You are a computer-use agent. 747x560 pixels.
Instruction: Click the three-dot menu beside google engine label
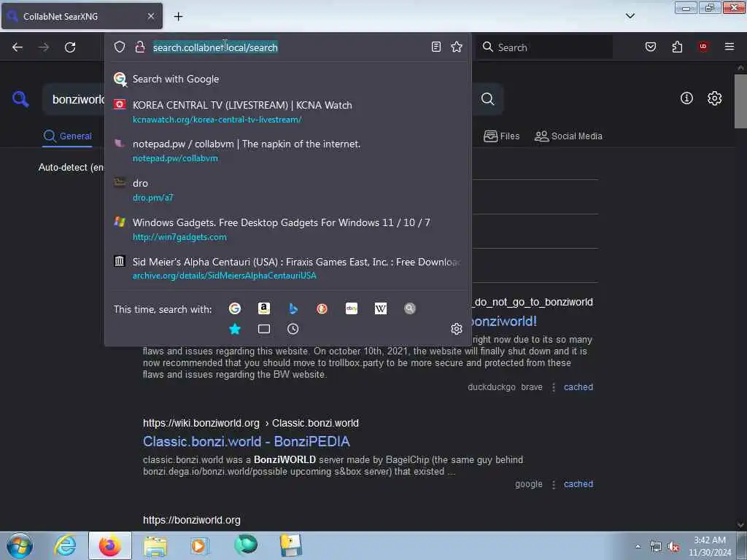click(553, 485)
